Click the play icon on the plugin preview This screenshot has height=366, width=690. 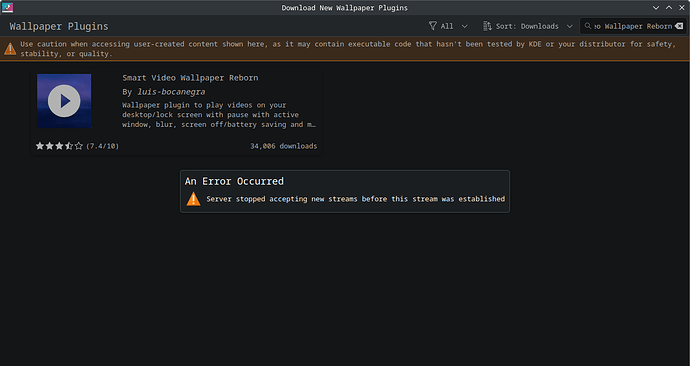coord(64,101)
